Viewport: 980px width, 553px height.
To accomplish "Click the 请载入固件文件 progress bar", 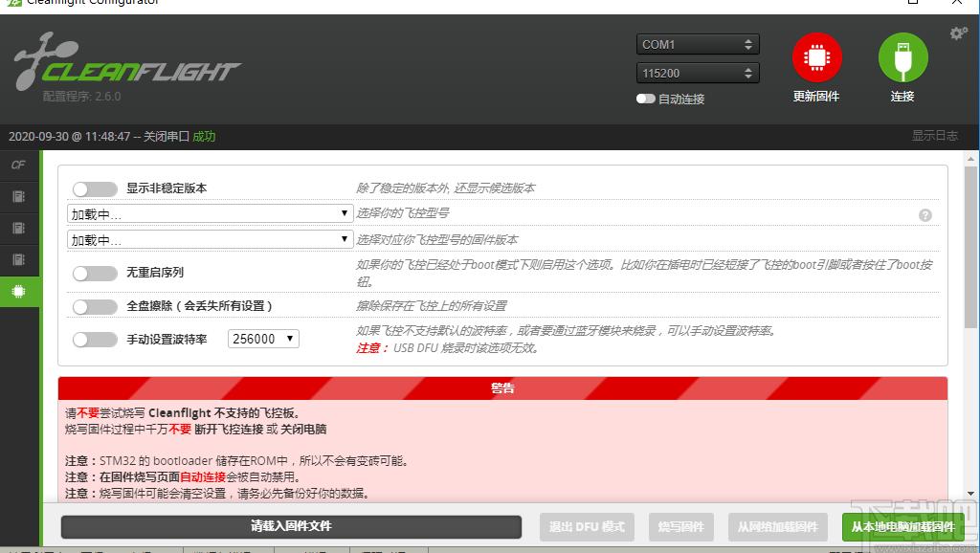I will pos(291,527).
